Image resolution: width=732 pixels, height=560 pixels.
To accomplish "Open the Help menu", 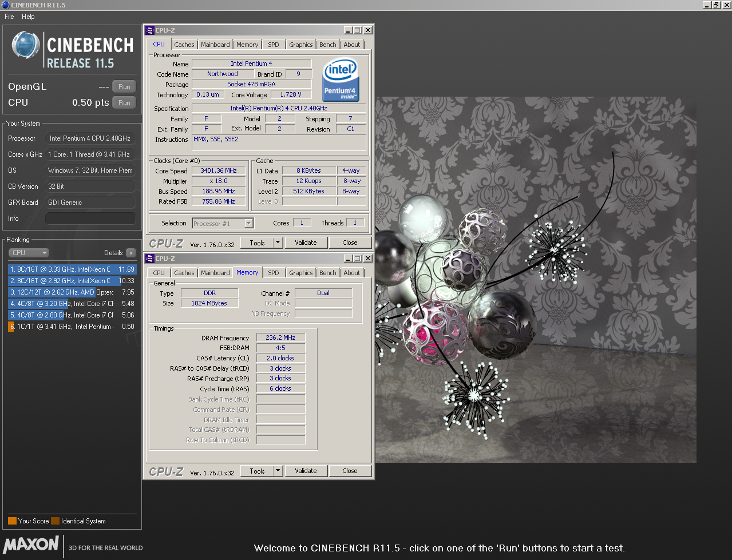I will click(x=28, y=17).
